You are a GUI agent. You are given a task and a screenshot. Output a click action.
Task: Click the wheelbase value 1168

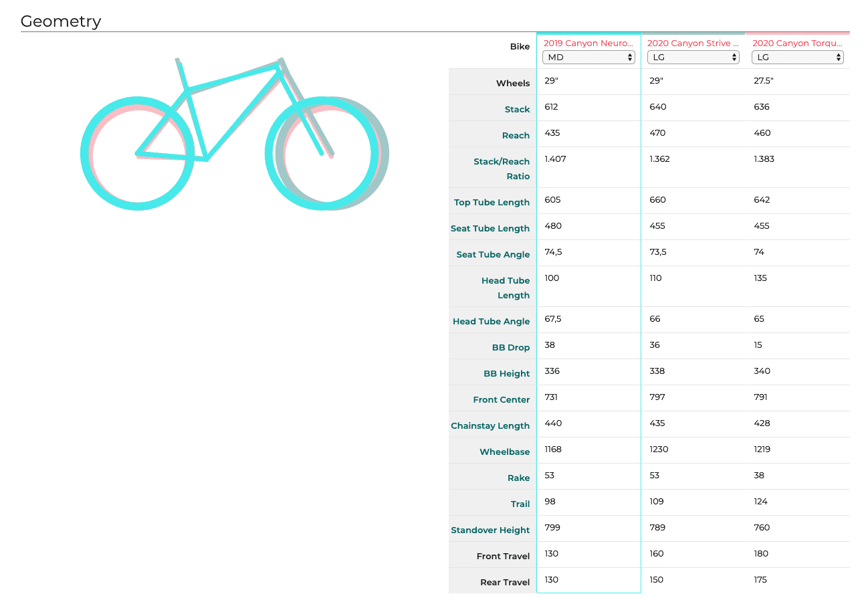pos(553,450)
